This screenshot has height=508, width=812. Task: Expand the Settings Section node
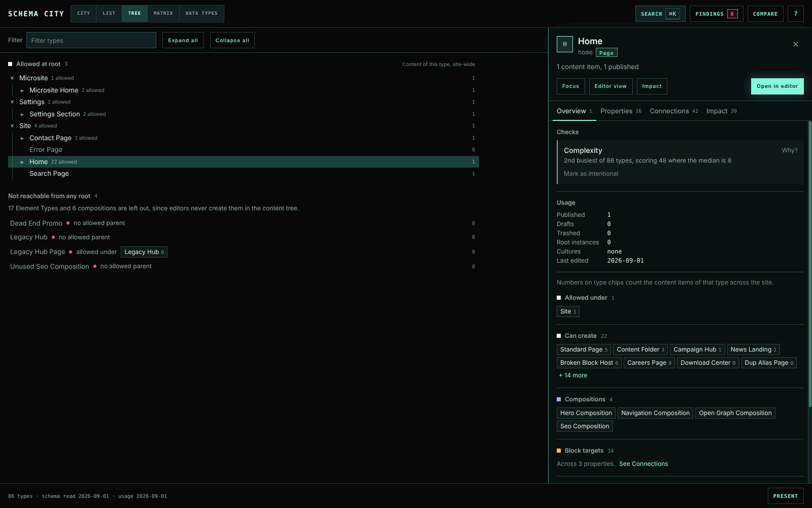22,114
